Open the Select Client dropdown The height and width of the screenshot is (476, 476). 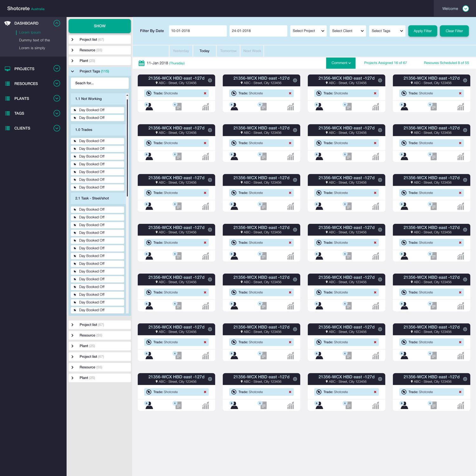(x=348, y=31)
